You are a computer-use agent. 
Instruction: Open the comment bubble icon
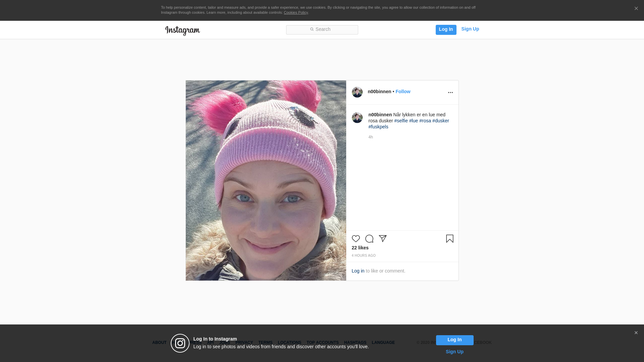[369, 239]
